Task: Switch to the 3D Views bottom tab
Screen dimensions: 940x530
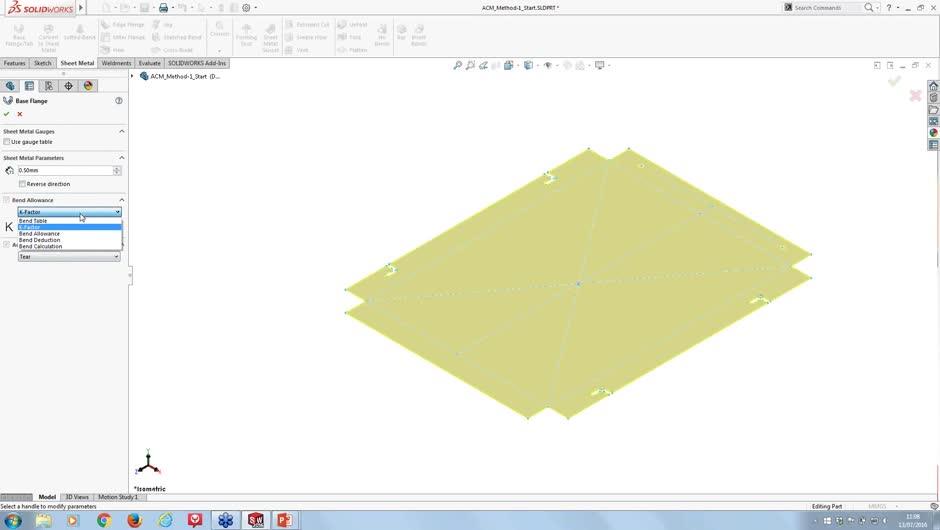Action: [x=77, y=497]
